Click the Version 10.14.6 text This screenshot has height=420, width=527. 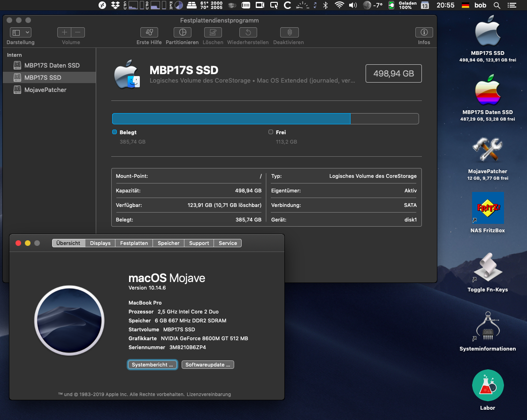147,288
